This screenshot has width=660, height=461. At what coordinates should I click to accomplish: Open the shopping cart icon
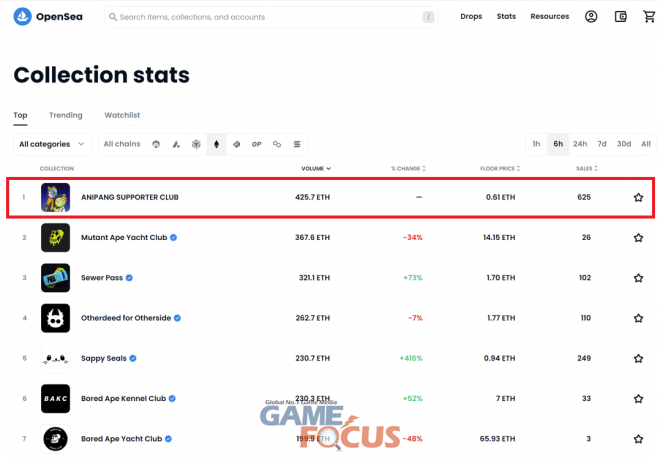649,16
